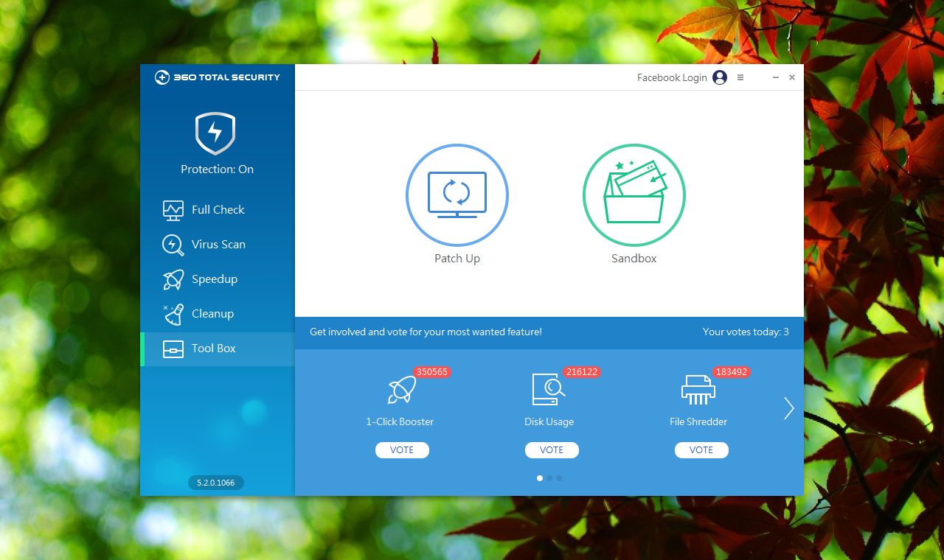Image resolution: width=944 pixels, height=560 pixels.
Task: Select the Cleanup broom icon
Action: coord(173,314)
